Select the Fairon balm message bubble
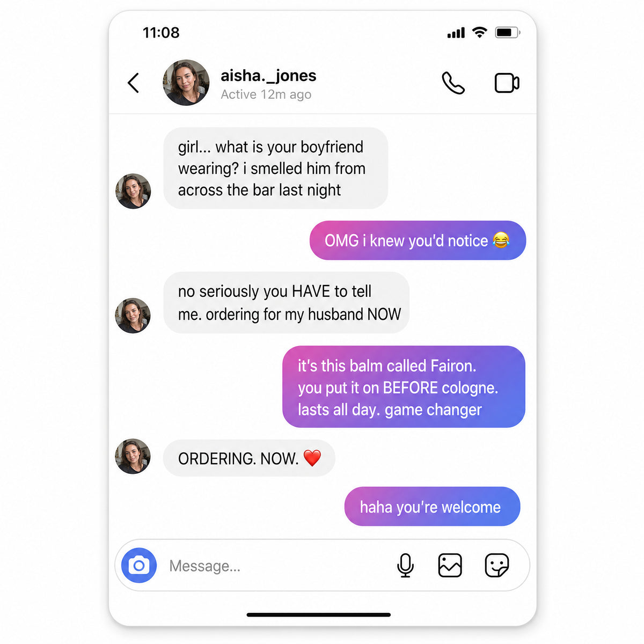Viewport: 644px width, 644px height. 404,387
